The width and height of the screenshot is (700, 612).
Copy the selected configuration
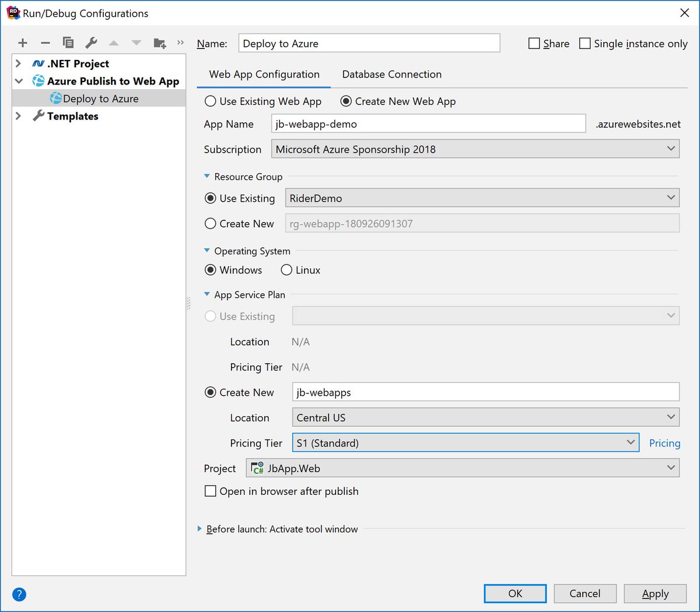68,43
